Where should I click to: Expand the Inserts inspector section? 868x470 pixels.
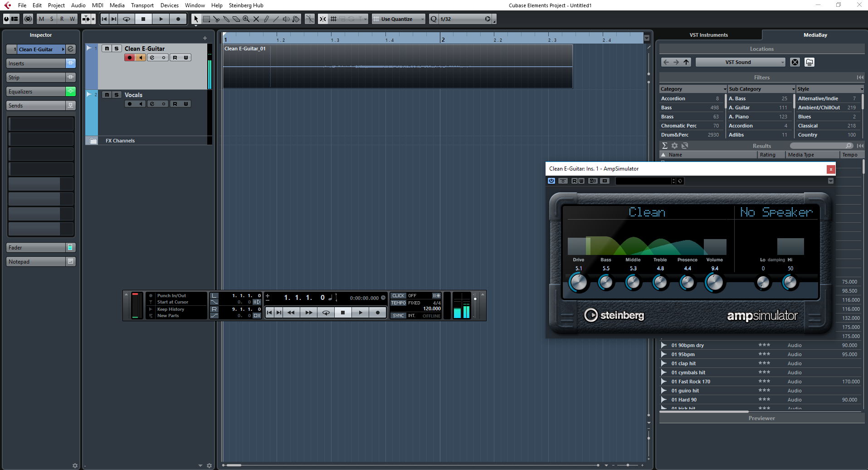[x=36, y=64]
